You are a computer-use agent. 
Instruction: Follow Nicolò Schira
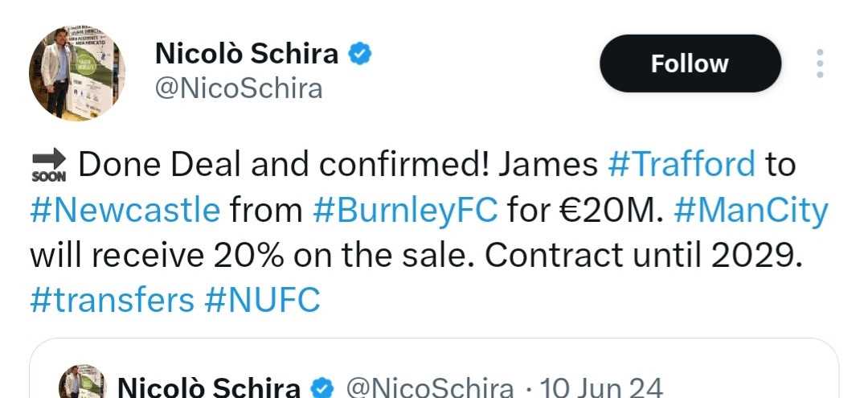click(x=690, y=64)
